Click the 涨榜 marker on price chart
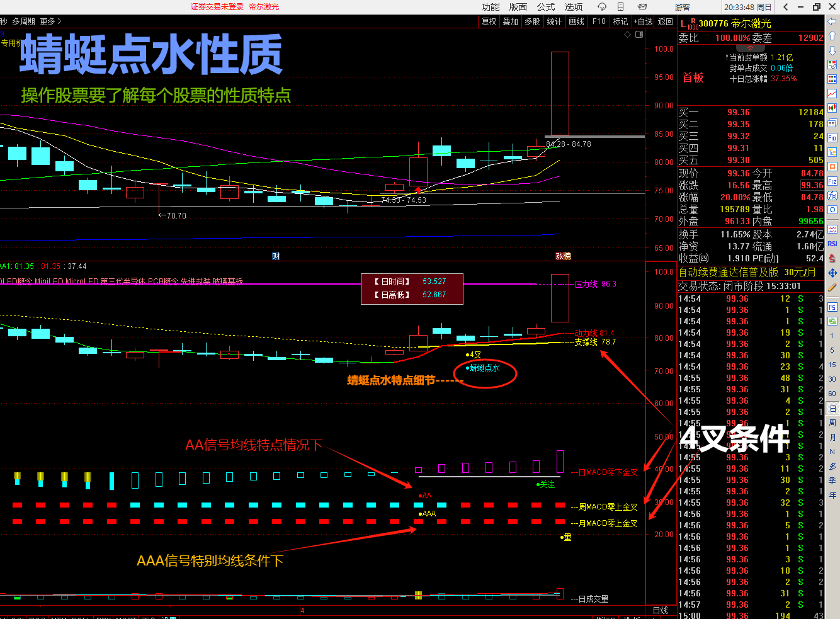 point(563,256)
